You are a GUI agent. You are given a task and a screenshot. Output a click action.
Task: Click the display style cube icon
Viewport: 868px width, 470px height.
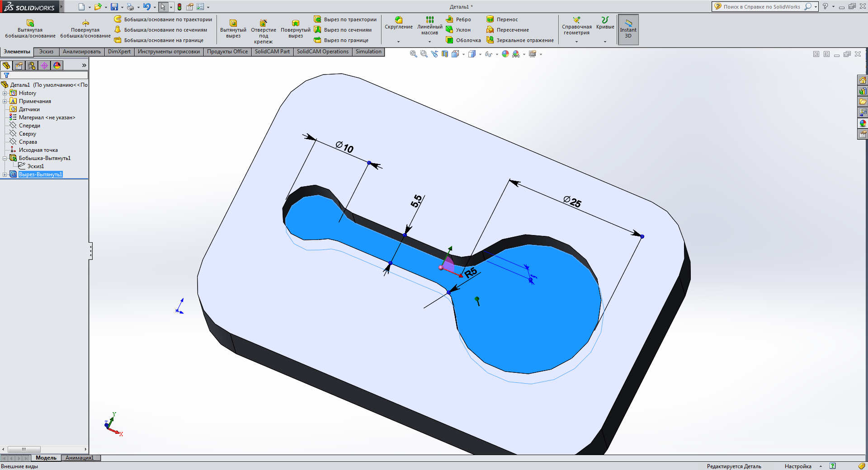(472, 54)
